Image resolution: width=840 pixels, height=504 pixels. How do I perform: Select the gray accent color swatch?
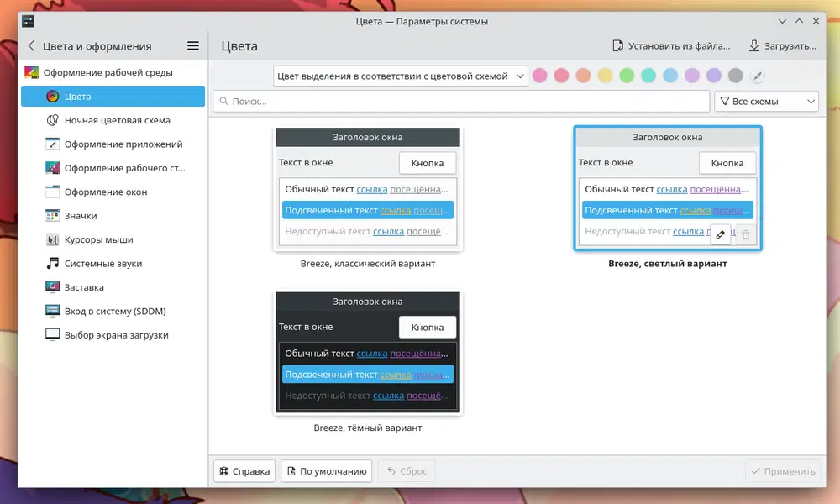coord(735,76)
